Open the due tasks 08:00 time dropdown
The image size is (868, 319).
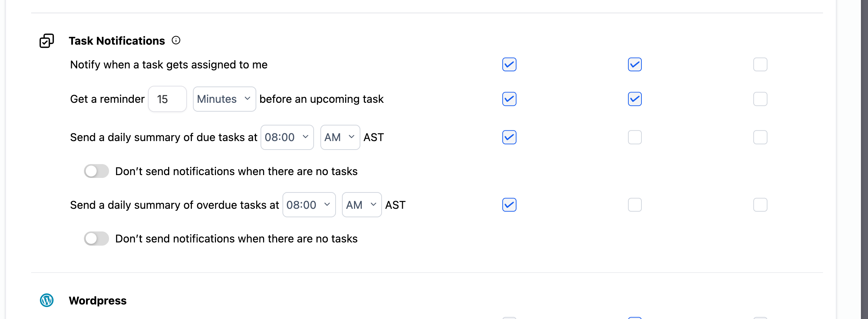point(287,137)
